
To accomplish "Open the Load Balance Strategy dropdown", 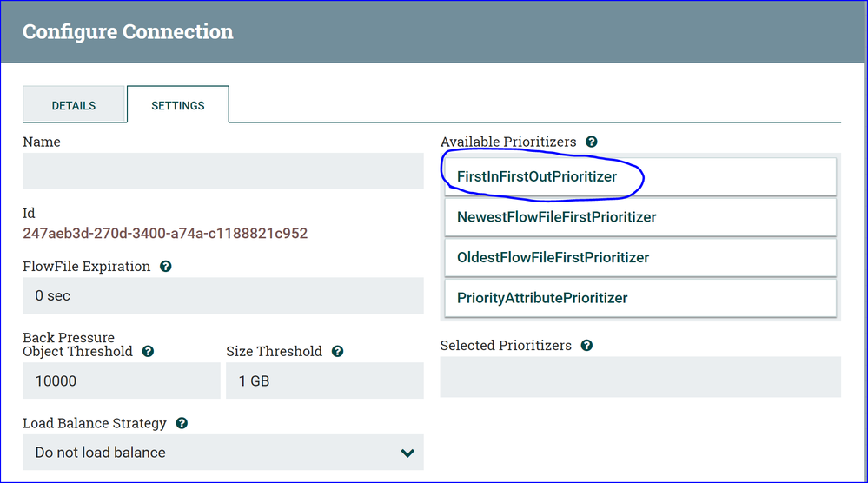I will coord(222,453).
